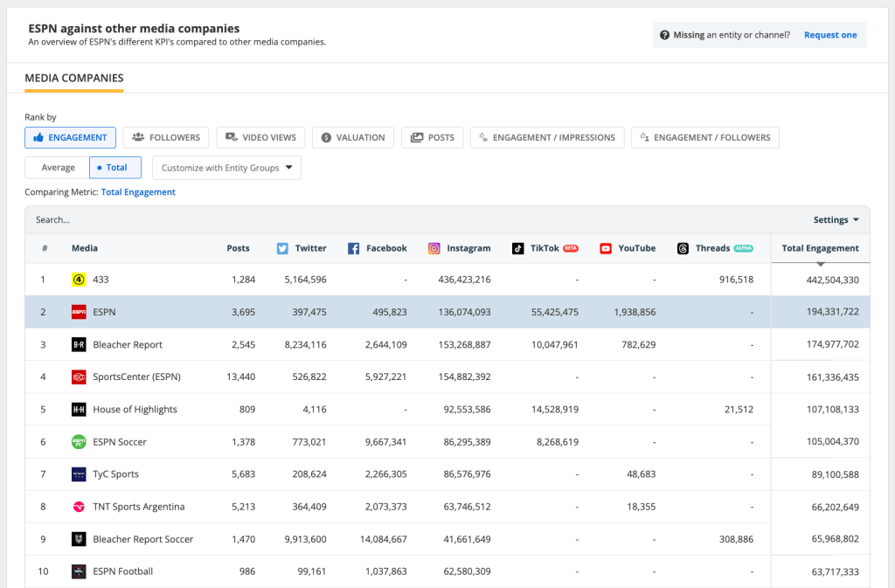Viewport: 895px width, 588px height.
Task: Open the Bleacher Report media name
Action: (128, 344)
